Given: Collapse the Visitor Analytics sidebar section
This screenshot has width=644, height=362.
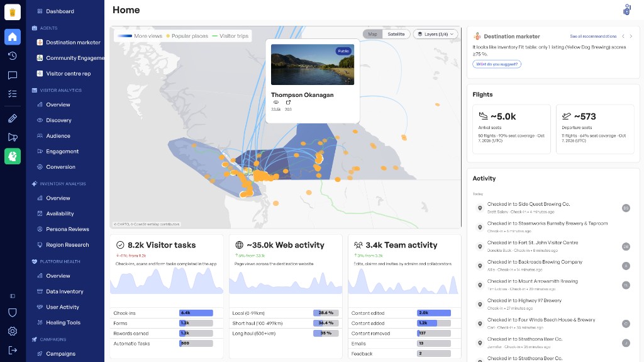Looking at the screenshot, I should point(57,90).
